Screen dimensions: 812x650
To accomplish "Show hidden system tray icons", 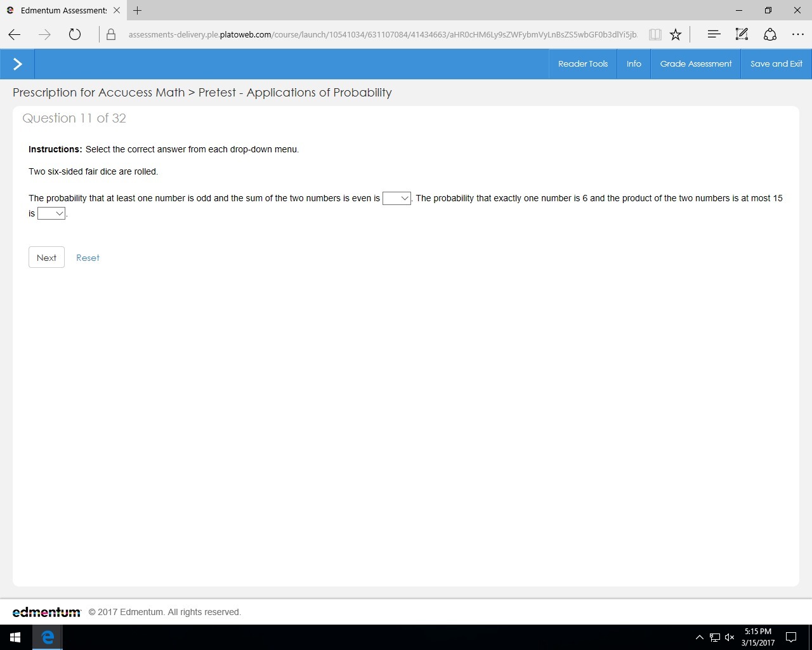I will [699, 637].
